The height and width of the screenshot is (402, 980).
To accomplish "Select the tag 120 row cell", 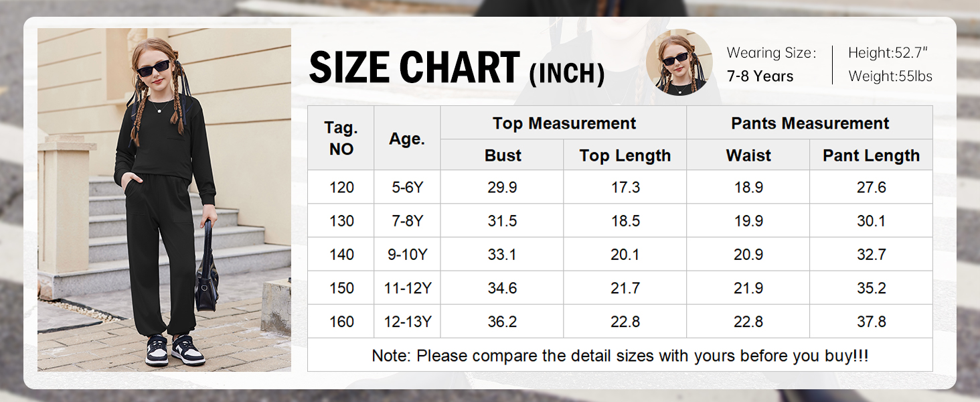I will [341, 188].
